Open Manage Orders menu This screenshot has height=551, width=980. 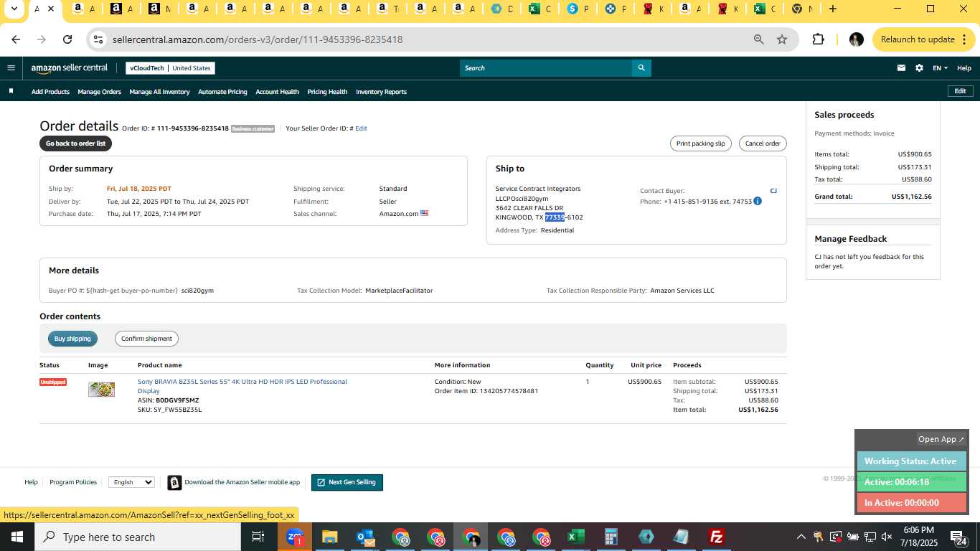pyautogui.click(x=99, y=92)
